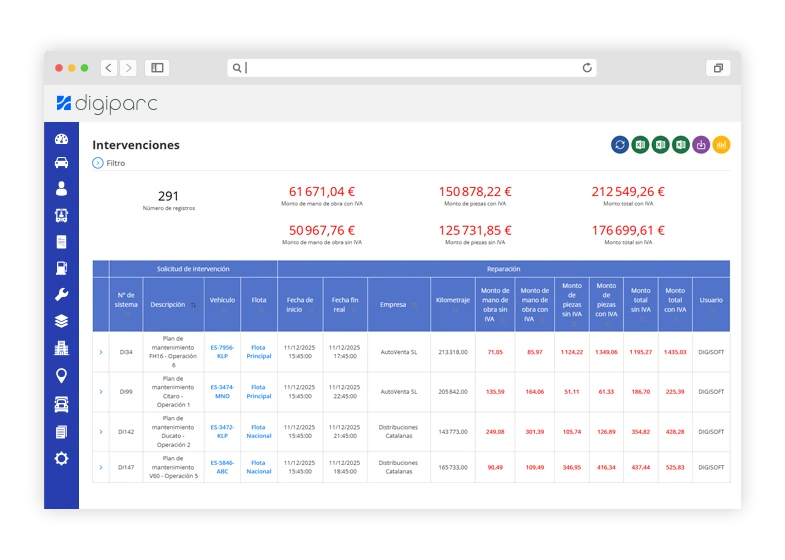The image size is (785, 560).
Task: Click the kilometraje cell 213 318,00
Action: tap(453, 352)
